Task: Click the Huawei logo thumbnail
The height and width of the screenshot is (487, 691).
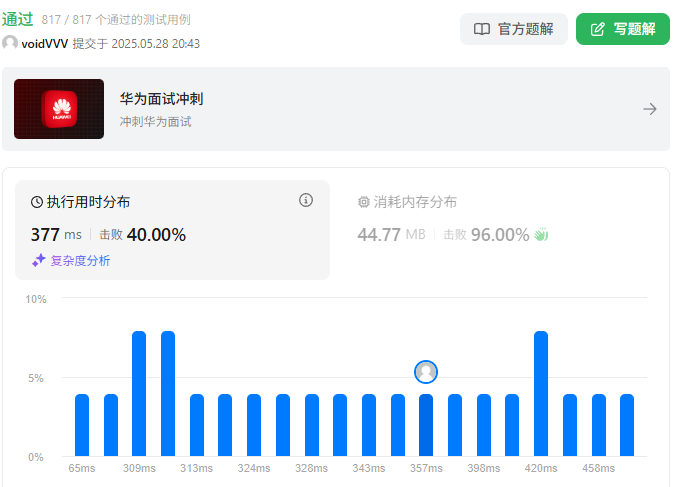Action: (x=59, y=109)
